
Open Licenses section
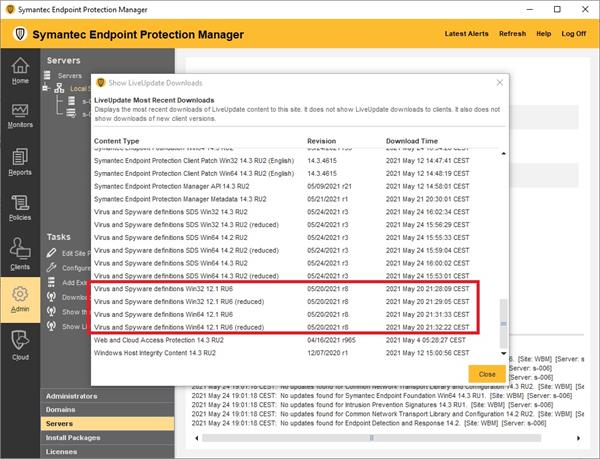click(x=107, y=452)
